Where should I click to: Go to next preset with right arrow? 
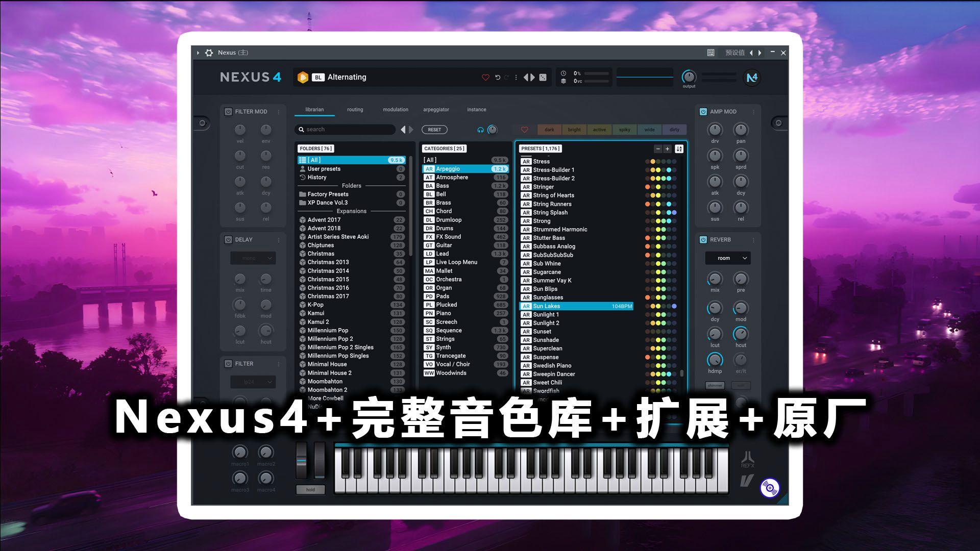click(x=532, y=78)
